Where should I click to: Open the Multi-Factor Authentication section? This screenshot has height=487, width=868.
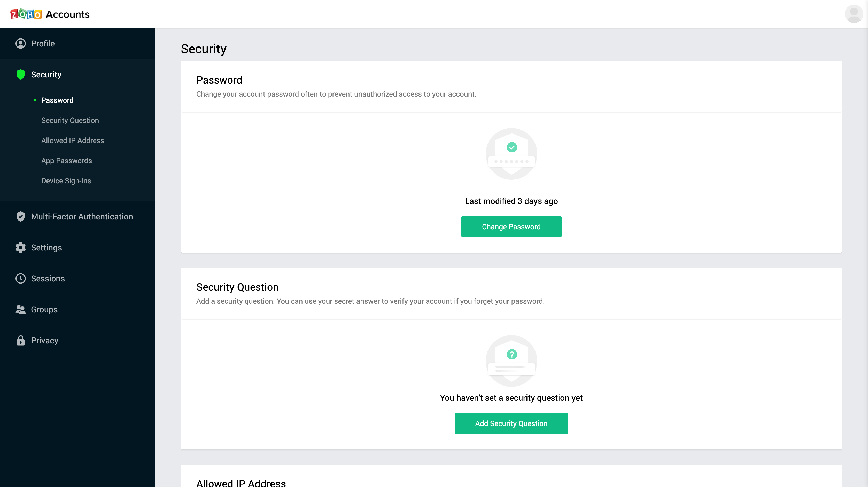[82, 217]
